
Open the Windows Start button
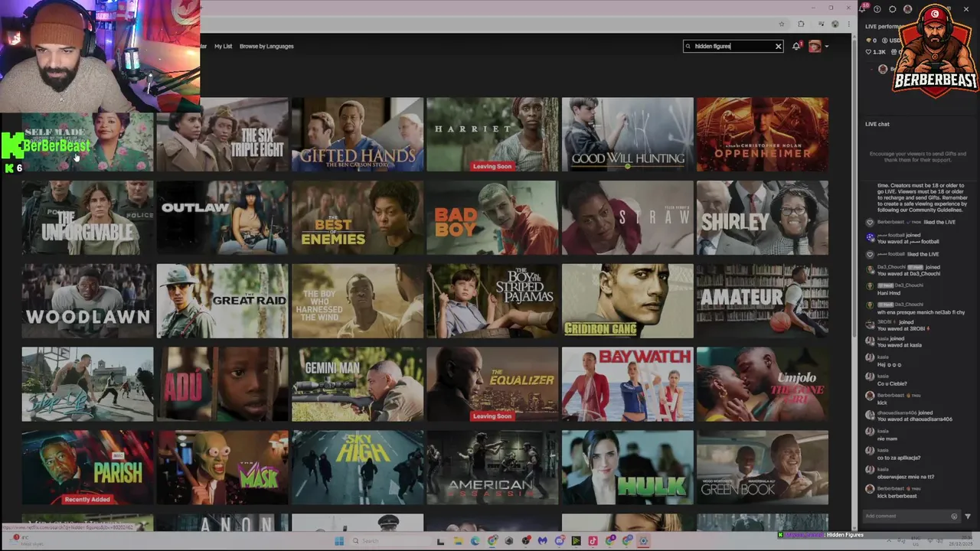click(339, 541)
